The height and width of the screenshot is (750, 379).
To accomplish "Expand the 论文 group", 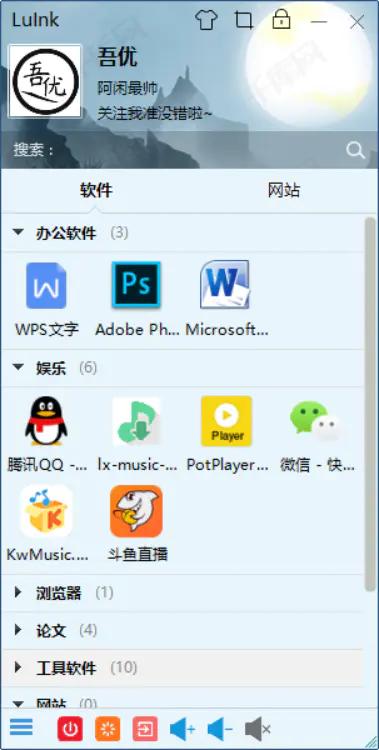I will tap(18, 630).
